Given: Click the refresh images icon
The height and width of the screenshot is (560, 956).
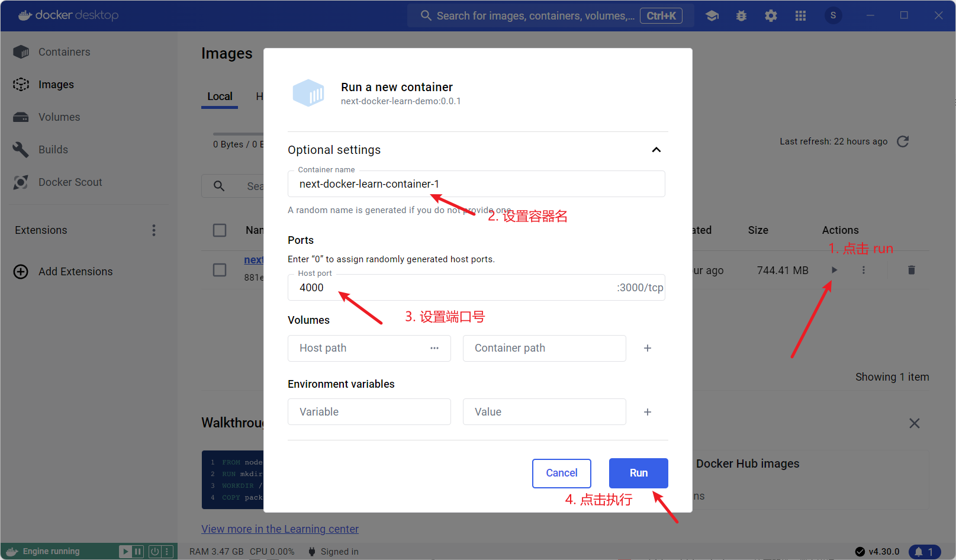Looking at the screenshot, I should [x=903, y=141].
